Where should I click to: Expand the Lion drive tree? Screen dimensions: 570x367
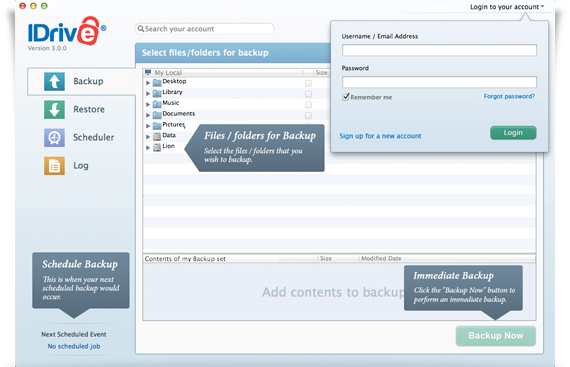[148, 148]
